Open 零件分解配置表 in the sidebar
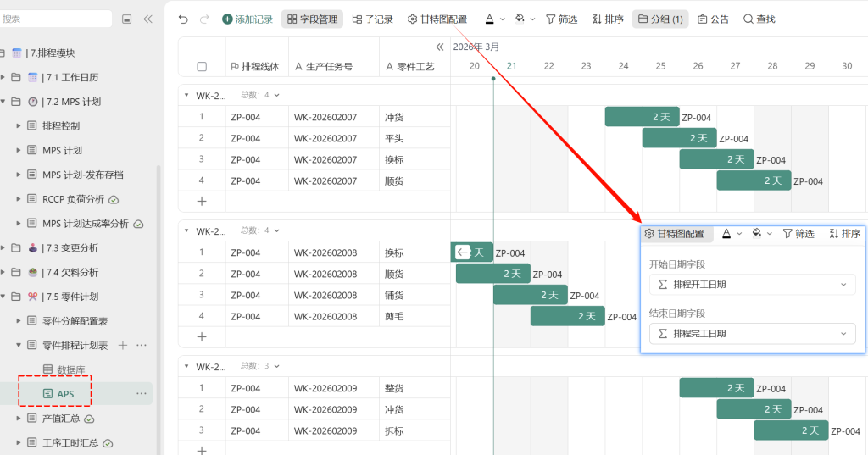 tap(75, 321)
